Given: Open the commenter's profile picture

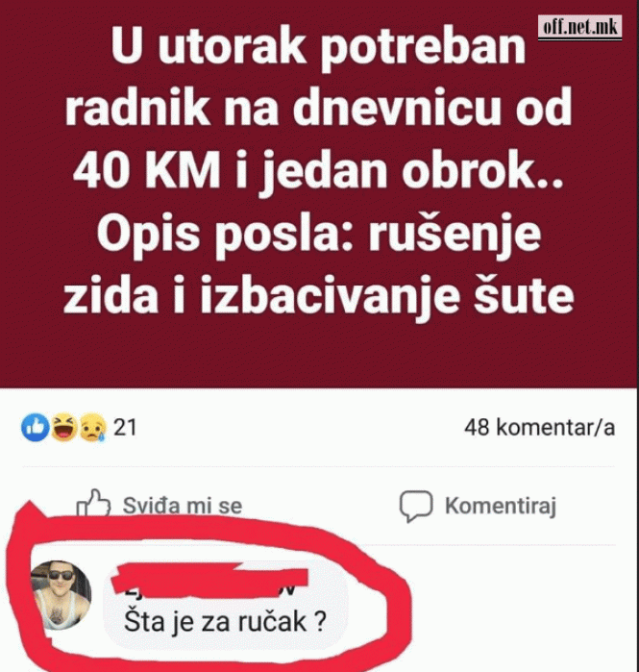Looking at the screenshot, I should tap(61, 595).
